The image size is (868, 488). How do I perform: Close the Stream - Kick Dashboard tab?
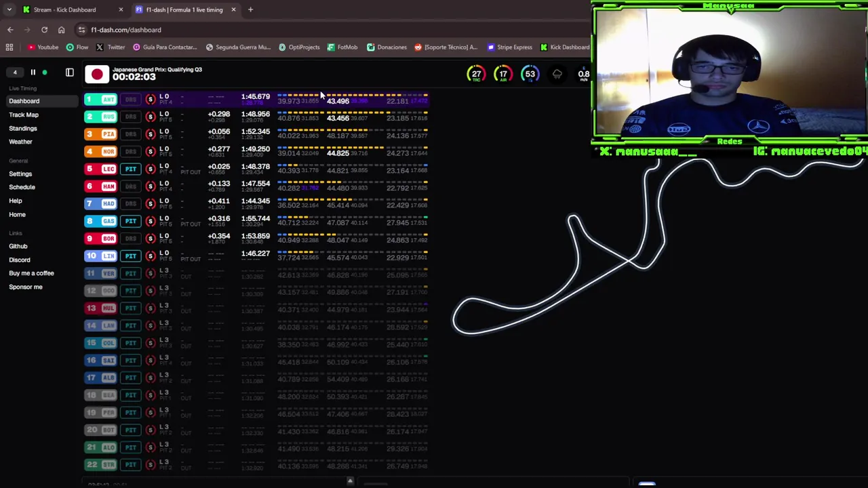(x=121, y=9)
